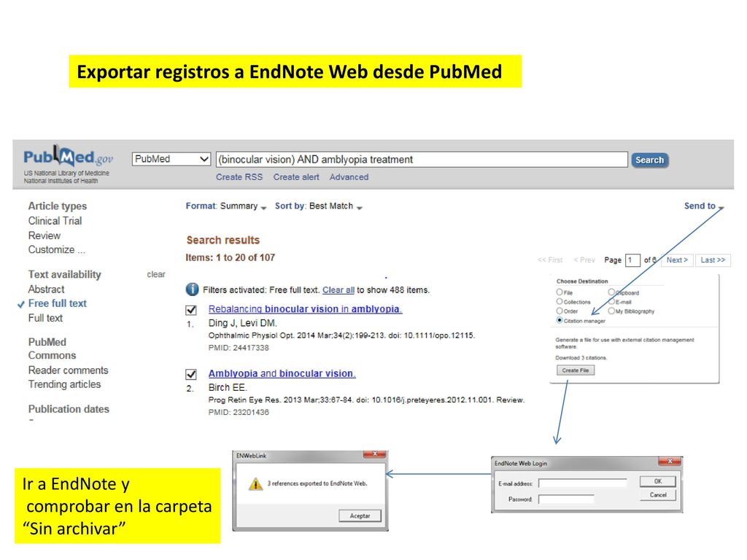Open the PubMed database dropdown
This screenshot has height=560, width=747.
click(x=171, y=159)
